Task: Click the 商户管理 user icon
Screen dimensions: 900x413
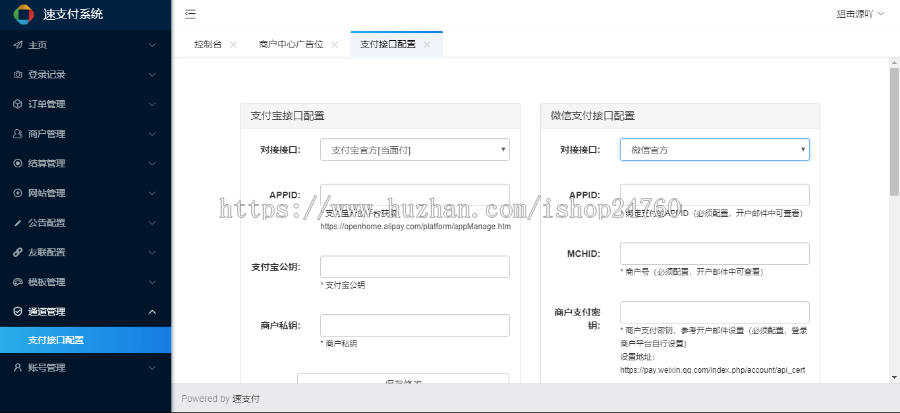Action: click(18, 134)
